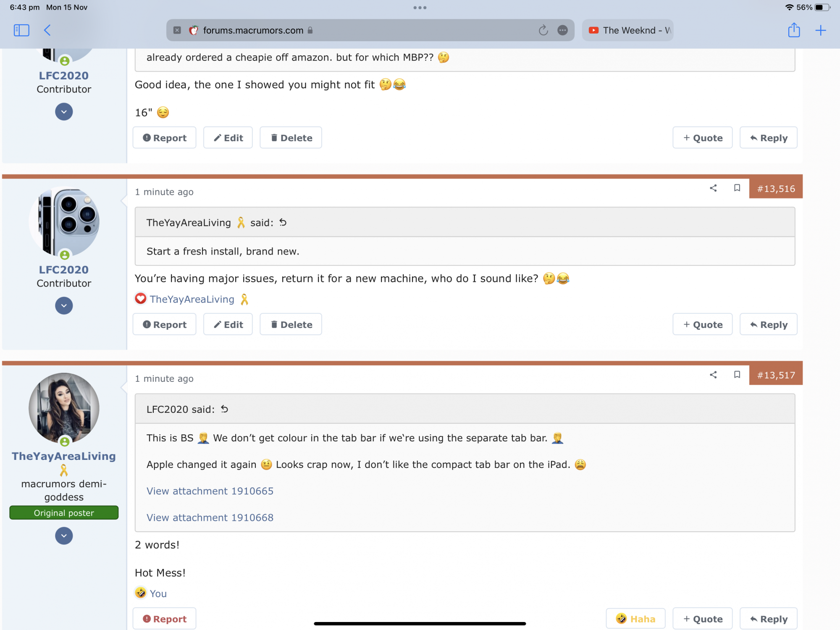Screen dimensions: 840x630
Task: Expand TheYayAreaLiving user info chevron
Action: [x=64, y=535]
